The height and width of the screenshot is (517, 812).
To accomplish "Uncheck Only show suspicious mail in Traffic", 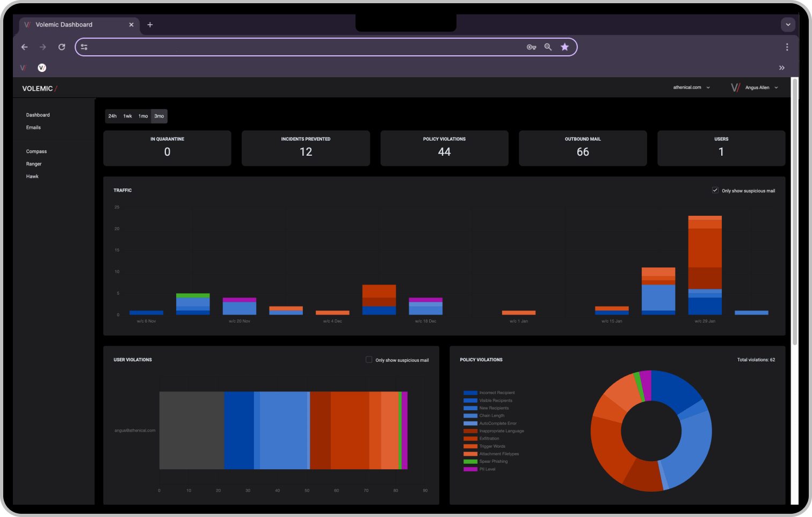I will (x=715, y=190).
